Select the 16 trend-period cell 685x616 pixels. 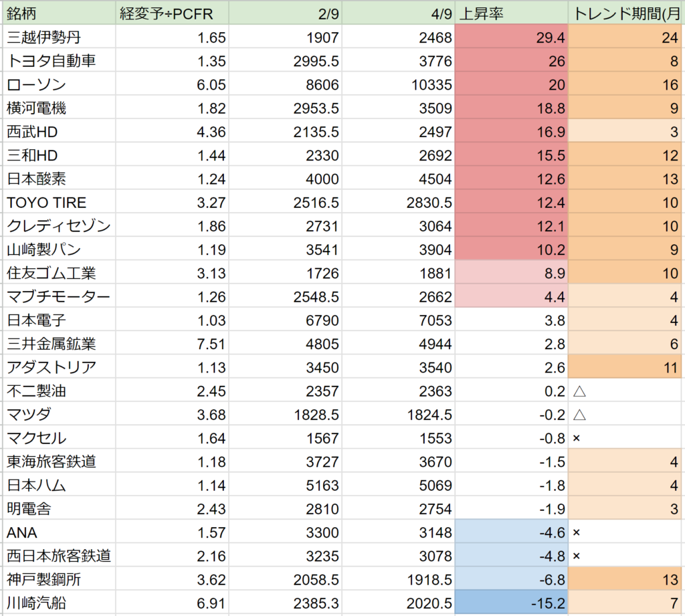tap(625, 84)
